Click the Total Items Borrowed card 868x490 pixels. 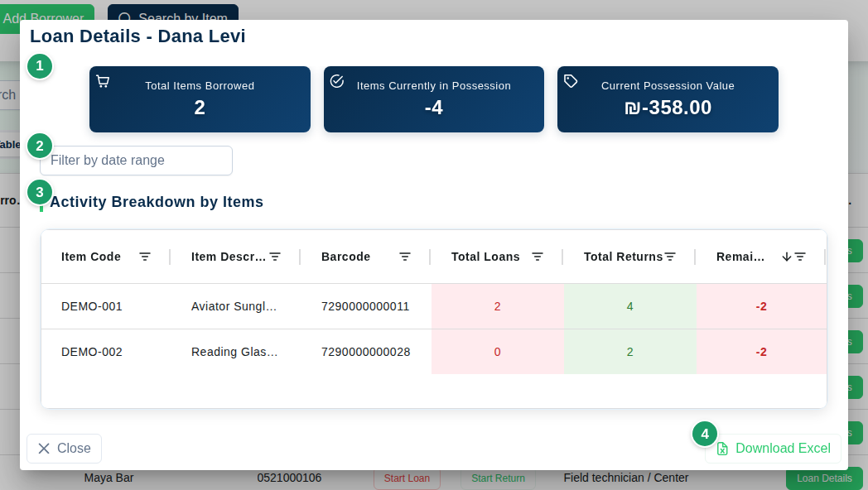click(x=200, y=99)
